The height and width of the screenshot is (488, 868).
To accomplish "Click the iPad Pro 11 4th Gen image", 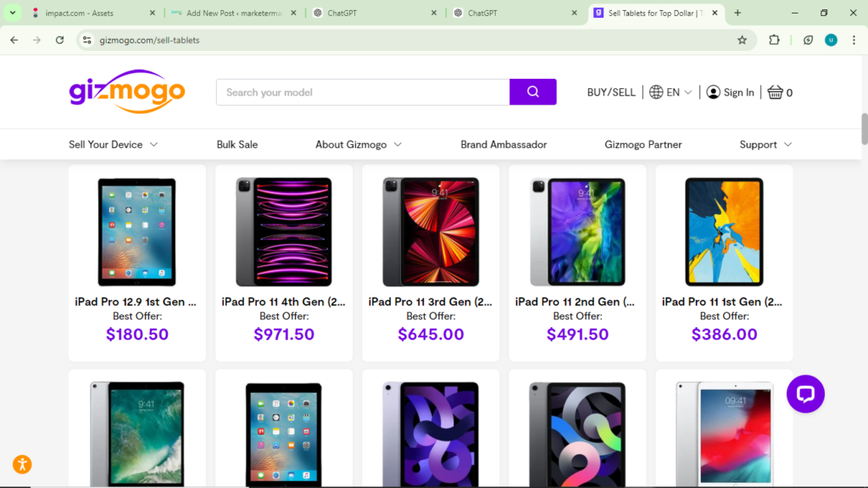I will [283, 232].
